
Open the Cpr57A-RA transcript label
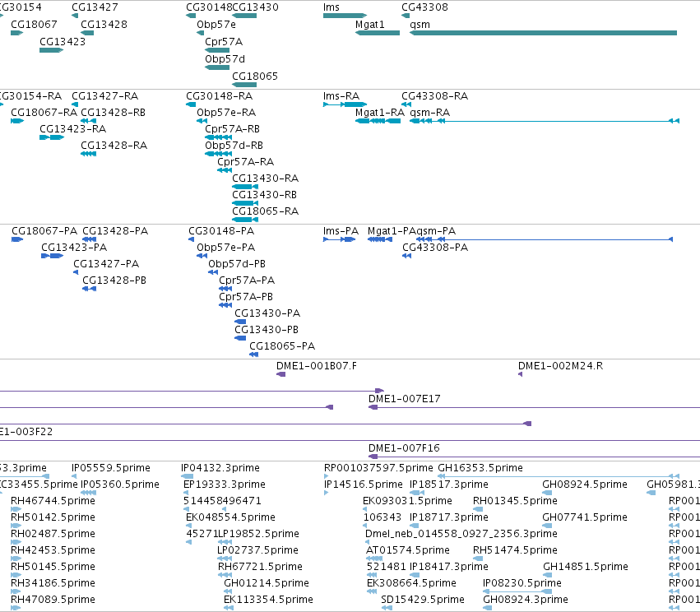[x=246, y=162]
